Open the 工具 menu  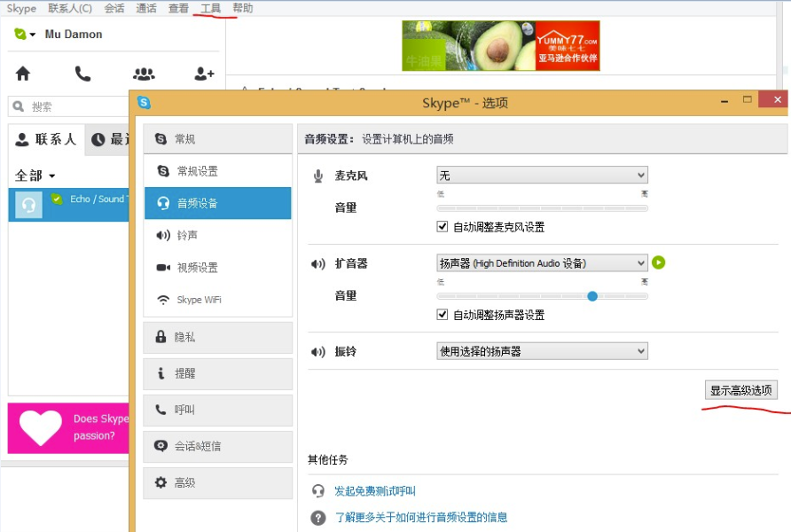tap(211, 8)
